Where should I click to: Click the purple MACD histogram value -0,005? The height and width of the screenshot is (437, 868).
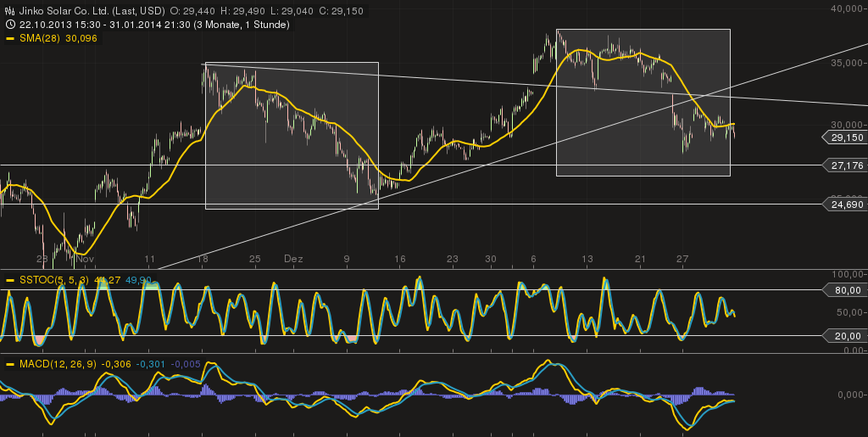coord(184,364)
